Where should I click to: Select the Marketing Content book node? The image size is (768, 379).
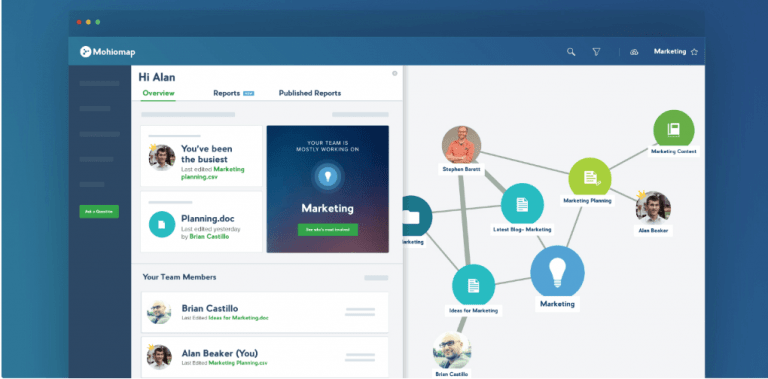click(673, 130)
